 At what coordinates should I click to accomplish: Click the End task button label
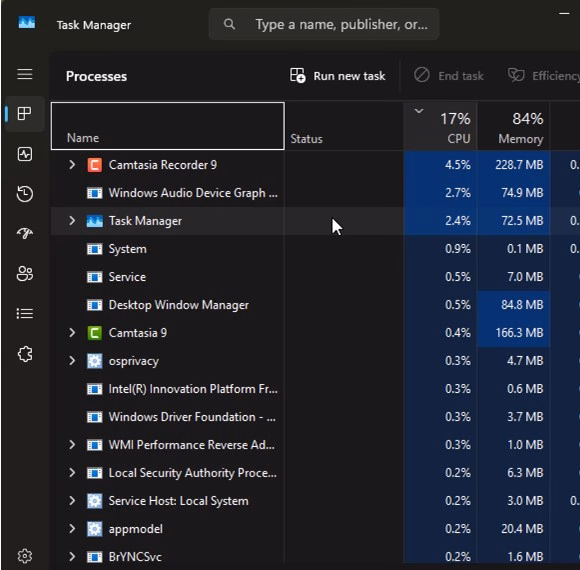[461, 76]
